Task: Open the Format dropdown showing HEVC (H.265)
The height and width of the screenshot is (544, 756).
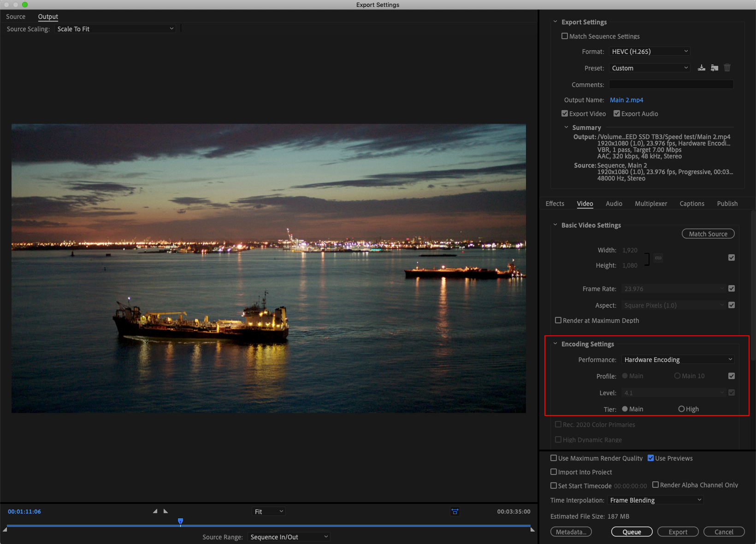Action: tap(649, 52)
